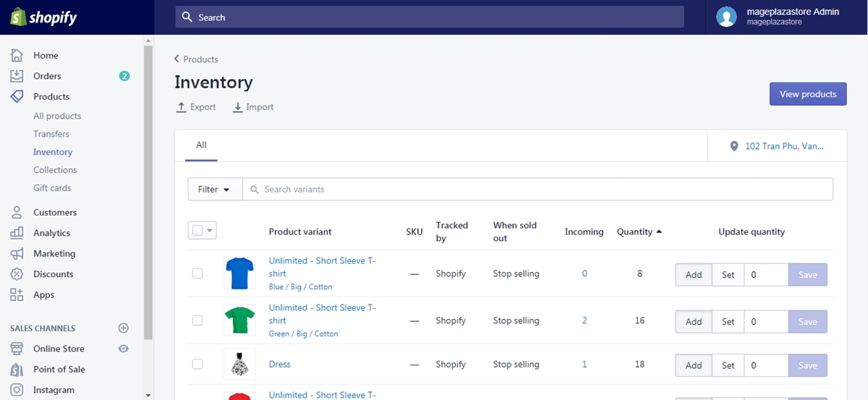Viewport: 868px width, 400px height.
Task: Click the Discounts badge icon
Action: [x=17, y=274]
